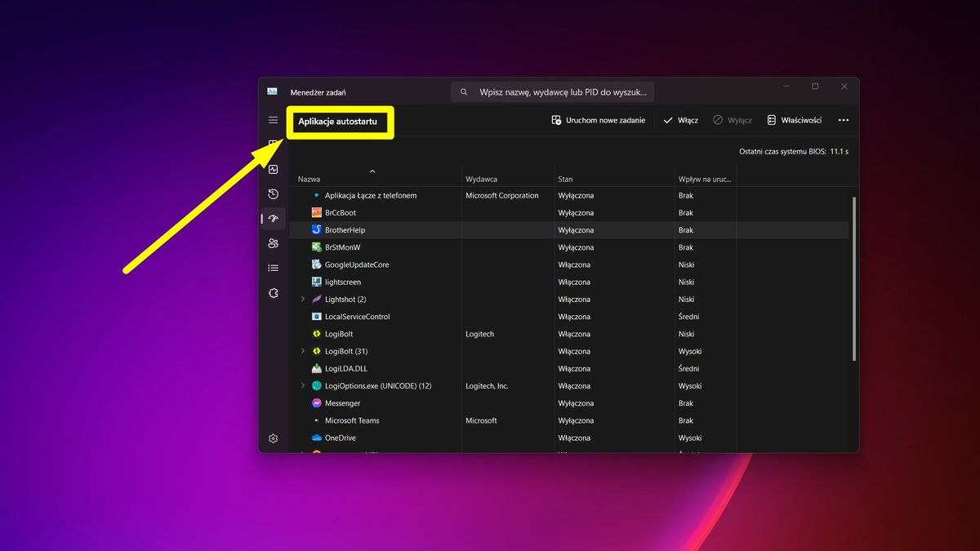Open App history from the sidebar
The width and height of the screenshot is (980, 551).
tap(273, 193)
